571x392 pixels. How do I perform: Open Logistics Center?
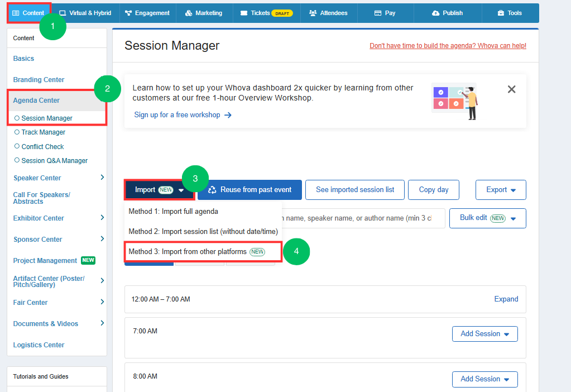pos(39,345)
